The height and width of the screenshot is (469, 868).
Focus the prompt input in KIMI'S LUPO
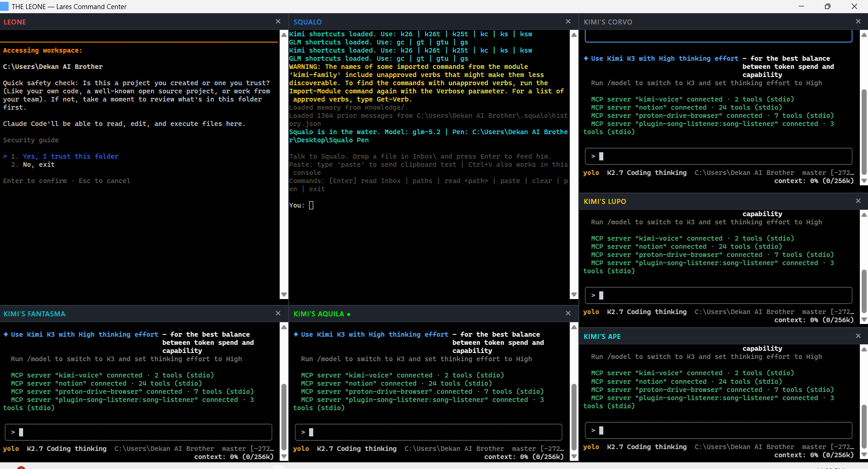718,295
